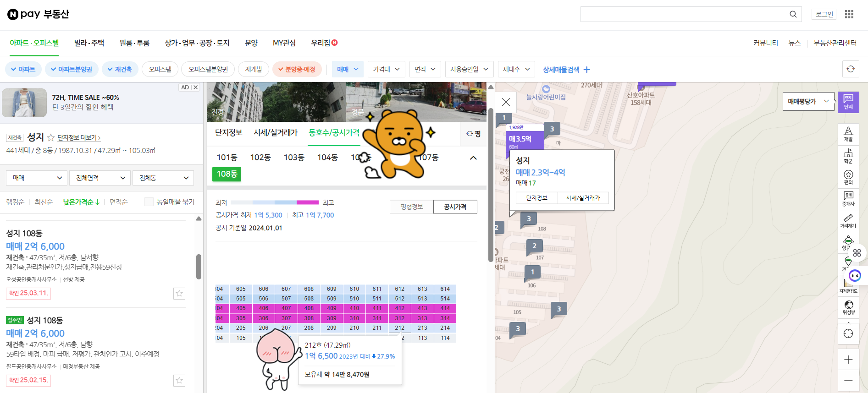Open 단지정보 더보기 link

79,138
